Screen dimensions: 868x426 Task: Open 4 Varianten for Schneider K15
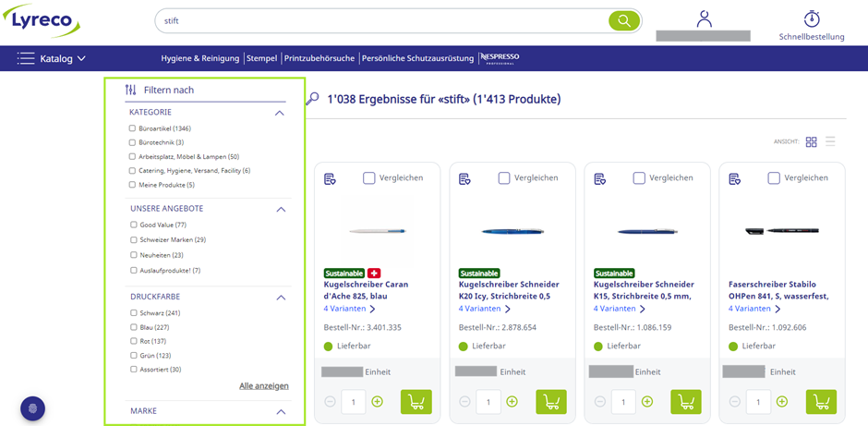(x=620, y=309)
